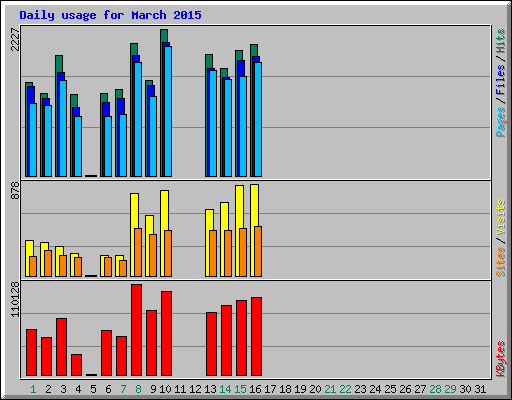Viewport: 512px width, 400px height.
Task: Click day 20 on the date axis
Action: coord(315,389)
